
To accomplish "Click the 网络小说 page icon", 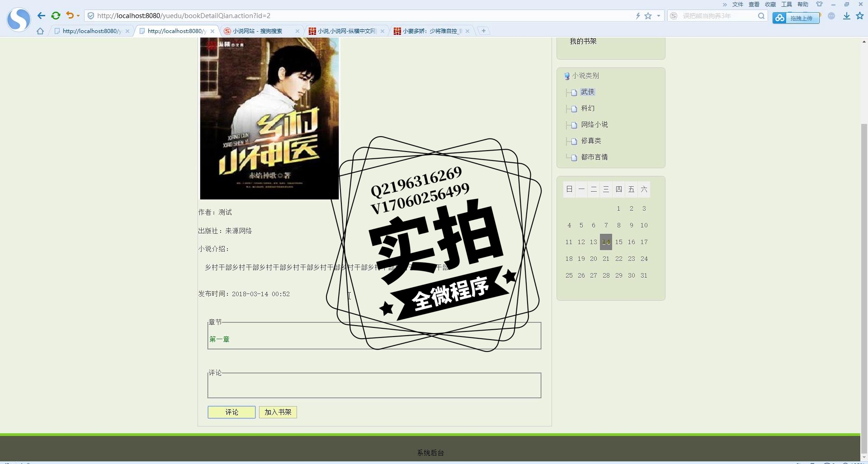I will pyautogui.click(x=574, y=125).
